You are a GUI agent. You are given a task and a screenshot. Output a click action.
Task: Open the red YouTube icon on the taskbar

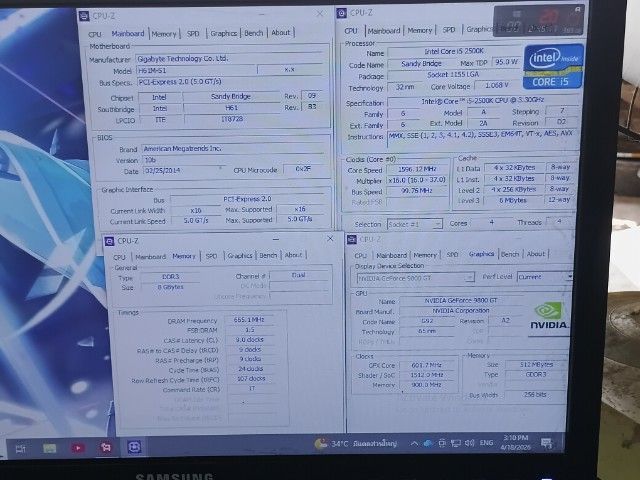click(x=78, y=448)
